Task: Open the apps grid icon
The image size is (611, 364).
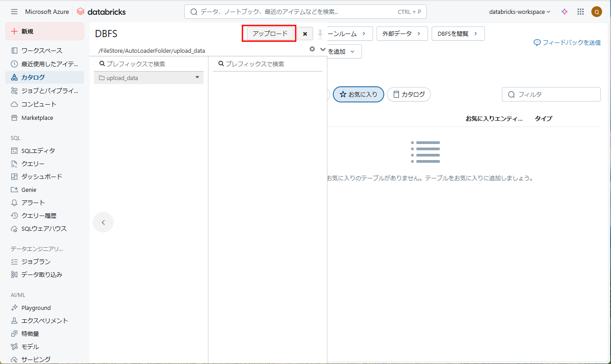Action: [x=581, y=12]
